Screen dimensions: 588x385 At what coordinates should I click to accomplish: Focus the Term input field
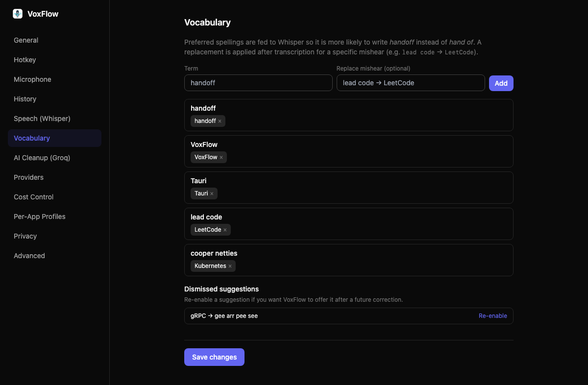(x=258, y=83)
